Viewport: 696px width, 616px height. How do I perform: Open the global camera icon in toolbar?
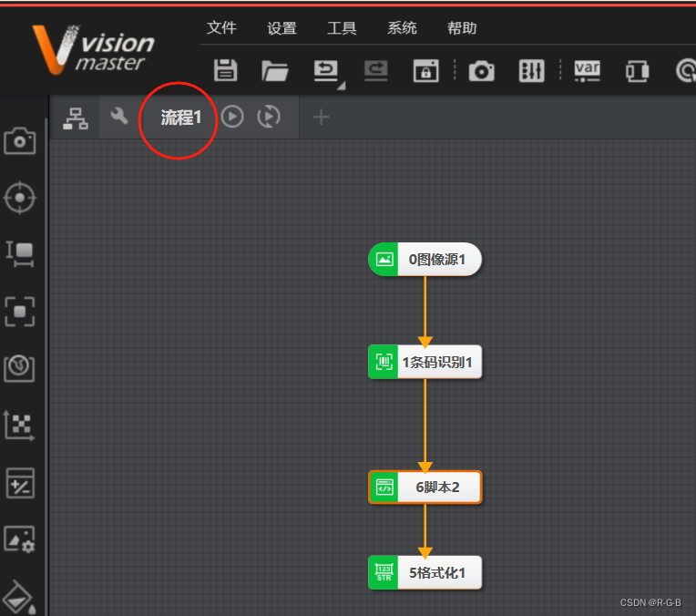click(x=482, y=71)
